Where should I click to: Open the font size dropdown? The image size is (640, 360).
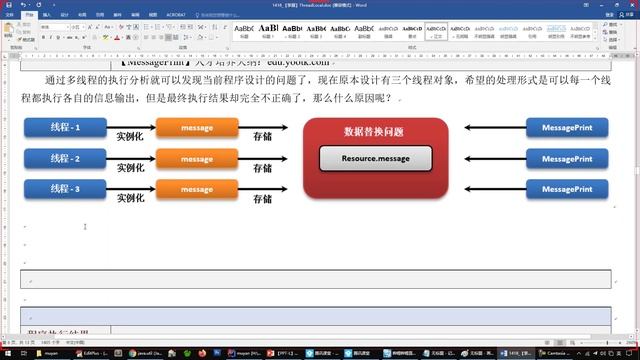tap(83, 27)
